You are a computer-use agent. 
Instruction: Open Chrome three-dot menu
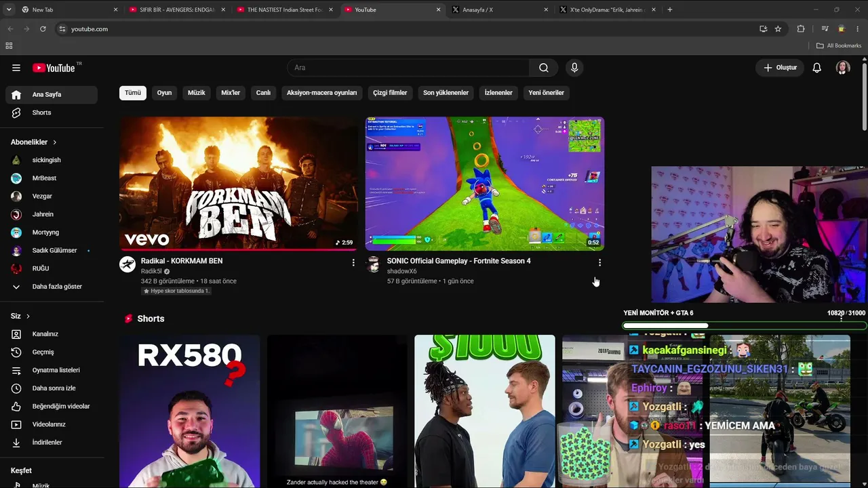click(x=858, y=29)
